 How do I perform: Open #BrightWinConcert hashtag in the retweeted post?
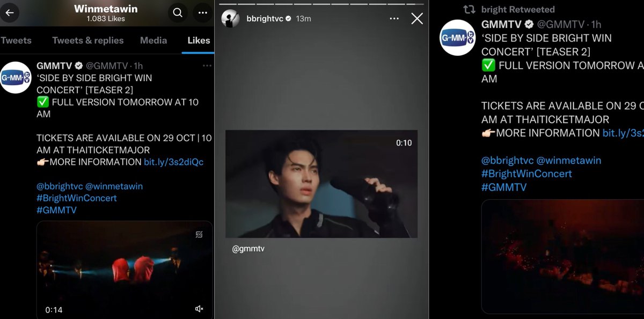tap(526, 173)
